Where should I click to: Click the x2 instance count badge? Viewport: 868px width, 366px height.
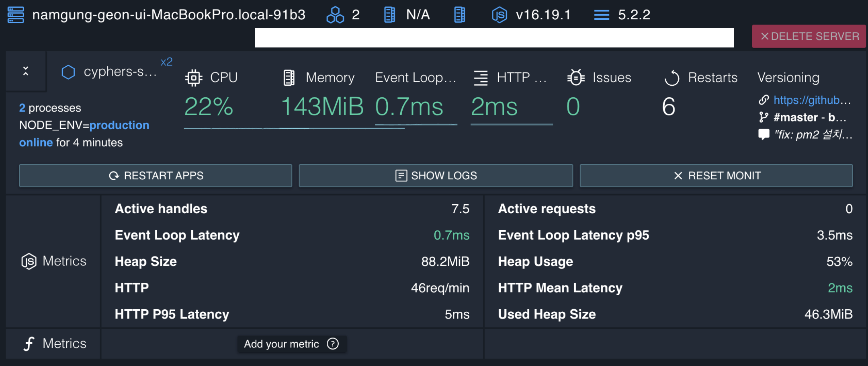166,62
